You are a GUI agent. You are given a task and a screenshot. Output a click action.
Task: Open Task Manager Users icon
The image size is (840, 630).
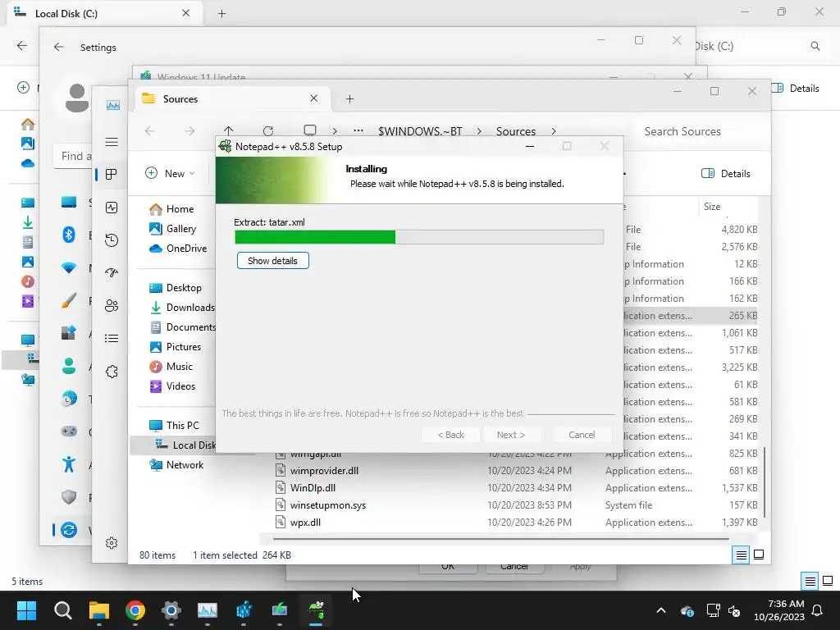(112, 306)
